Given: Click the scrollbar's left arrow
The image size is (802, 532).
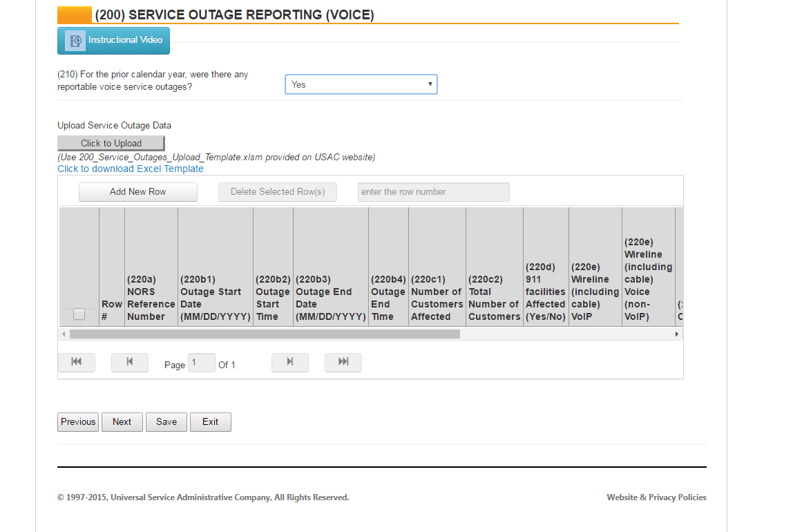Looking at the screenshot, I should pyautogui.click(x=64, y=334).
